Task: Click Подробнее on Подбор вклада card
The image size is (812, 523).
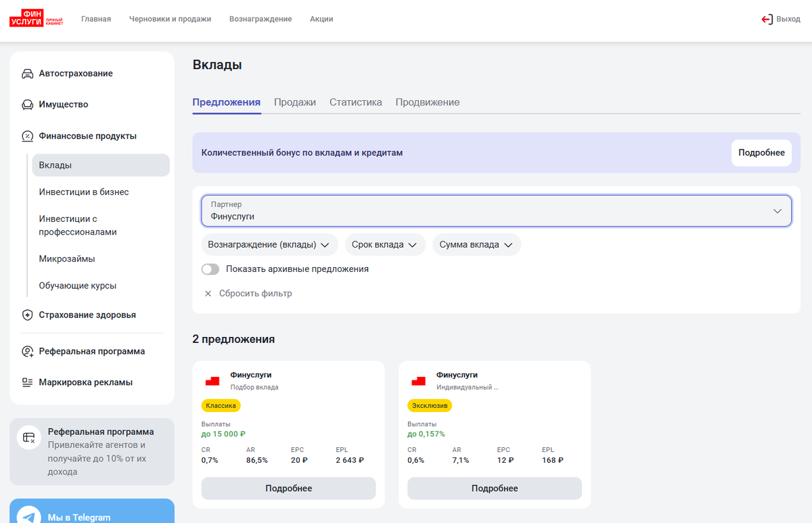Action: pos(288,488)
